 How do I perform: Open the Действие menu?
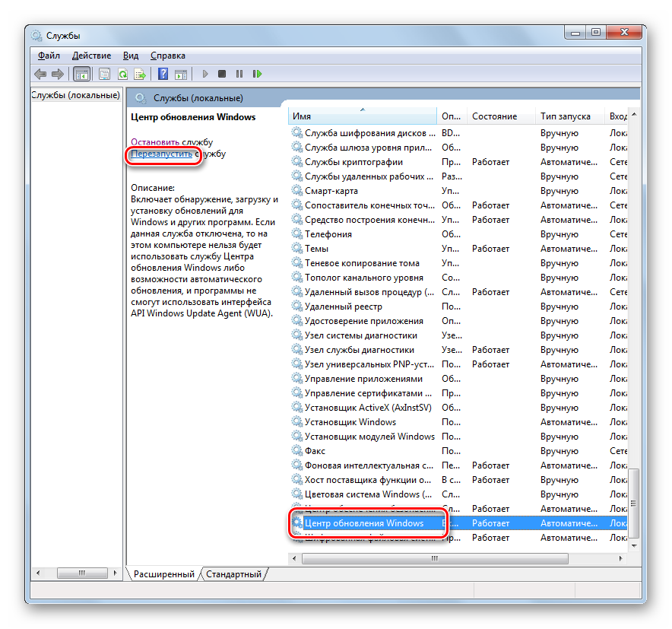pyautogui.click(x=91, y=56)
